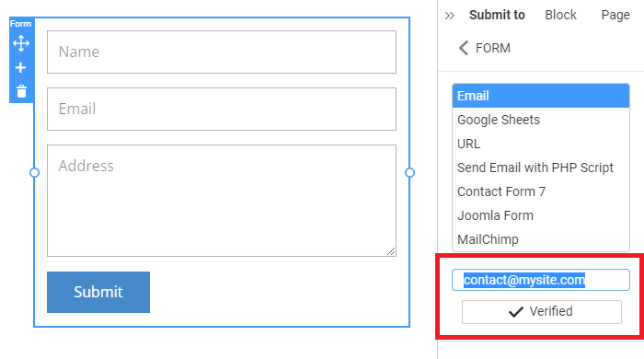The image size is (644, 359).
Task: Switch to the Page tab
Action: pos(615,16)
